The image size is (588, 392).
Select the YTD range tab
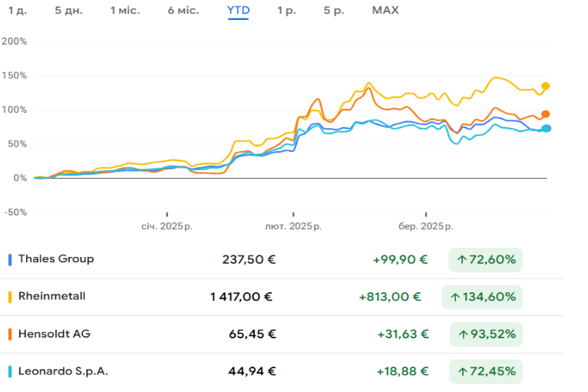[x=238, y=11]
